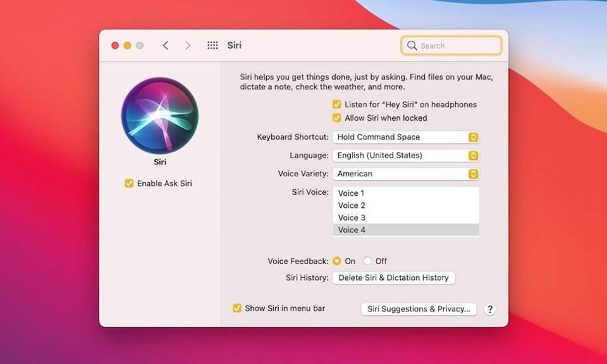Click Delete Siri & Dictation History
Viewport: 607px width, 364px height.
coord(394,277)
